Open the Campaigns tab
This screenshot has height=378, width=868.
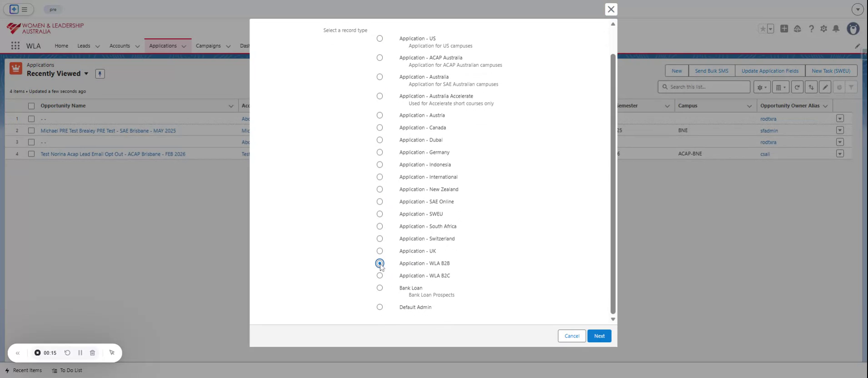208,46
